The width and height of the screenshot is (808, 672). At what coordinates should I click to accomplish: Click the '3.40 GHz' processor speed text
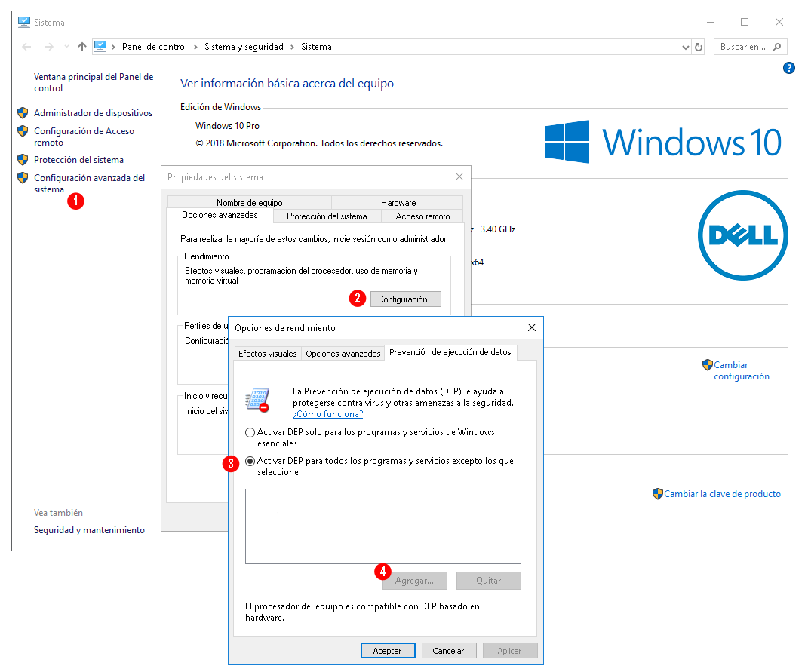pos(498,229)
